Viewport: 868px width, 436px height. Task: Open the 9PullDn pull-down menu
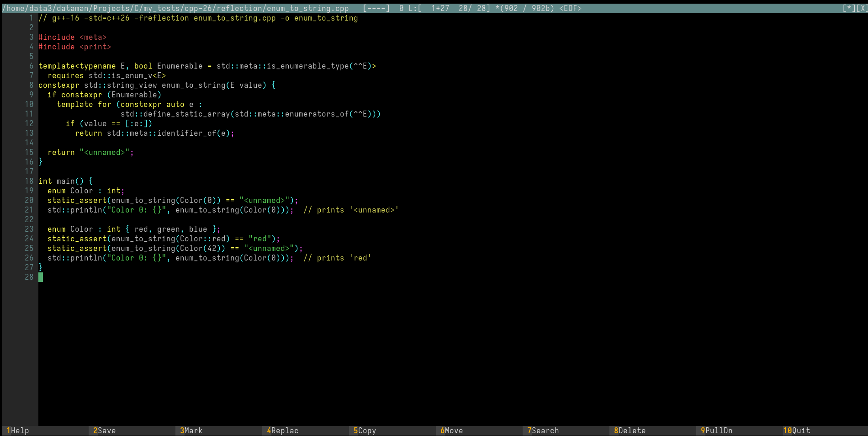pyautogui.click(x=718, y=431)
